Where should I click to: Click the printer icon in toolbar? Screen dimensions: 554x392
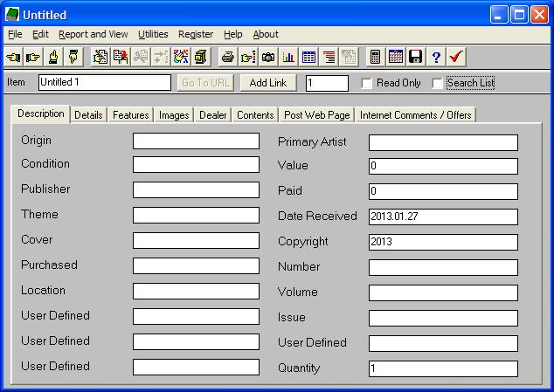(227, 58)
